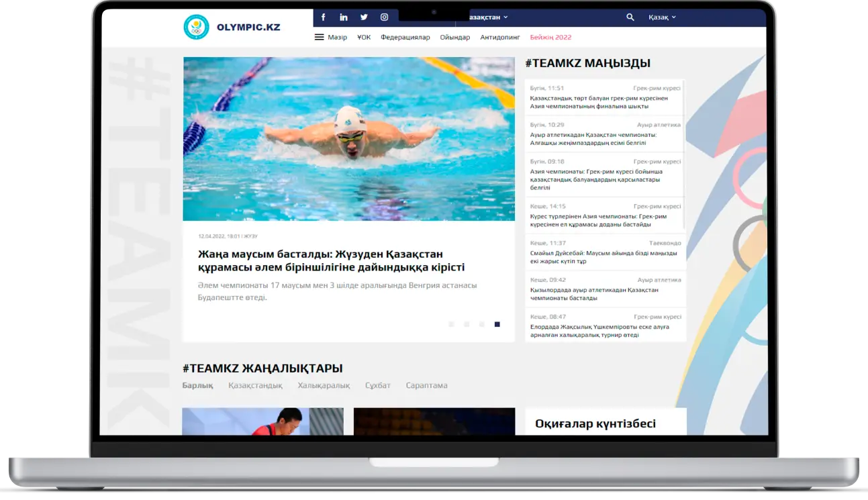The width and height of the screenshot is (868, 500).
Task: Click the Оқиғалар күнтізбесі heading
Action: point(595,423)
